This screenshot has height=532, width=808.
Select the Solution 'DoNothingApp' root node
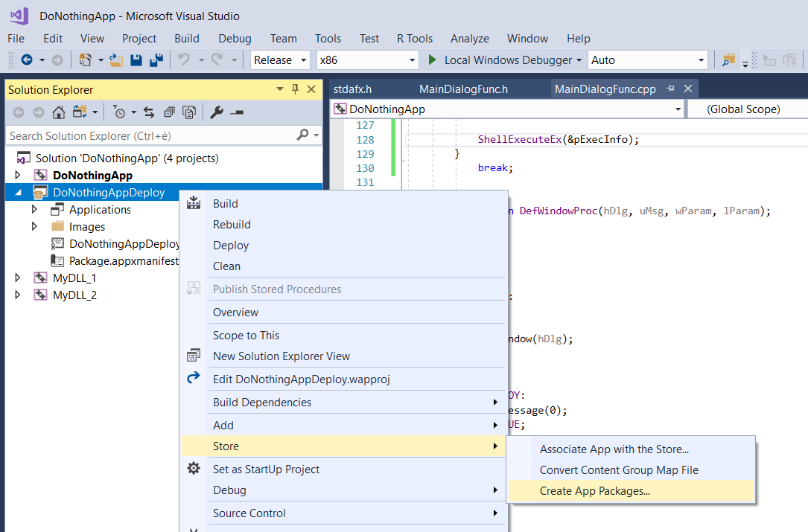point(127,158)
